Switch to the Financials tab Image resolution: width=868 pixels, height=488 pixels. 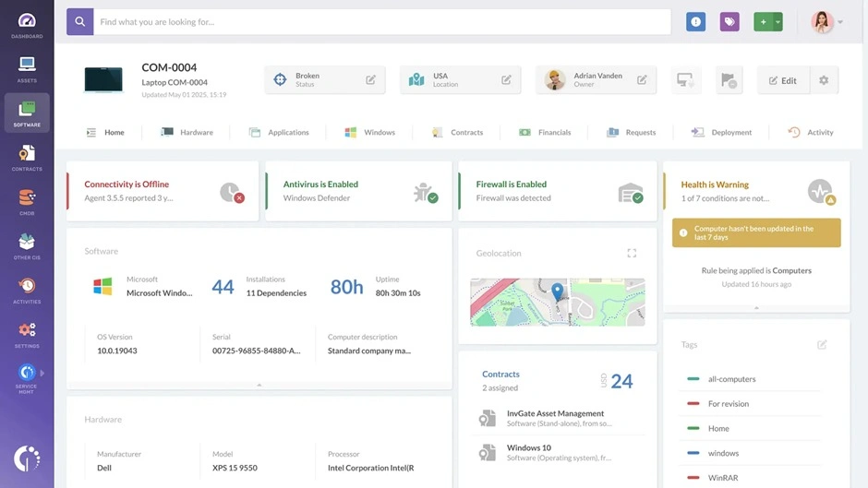coord(545,133)
